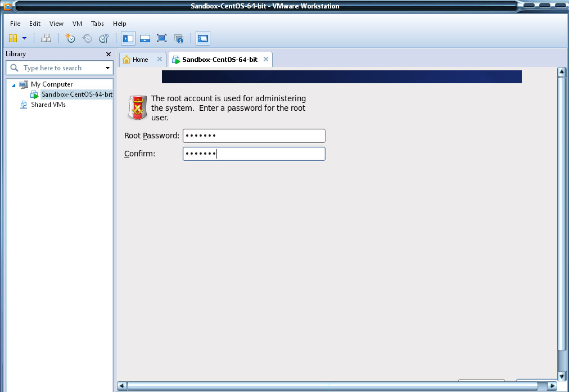569x392 pixels.
Task: Open the Snapshot Manager wrench-clock icon
Action: click(104, 38)
